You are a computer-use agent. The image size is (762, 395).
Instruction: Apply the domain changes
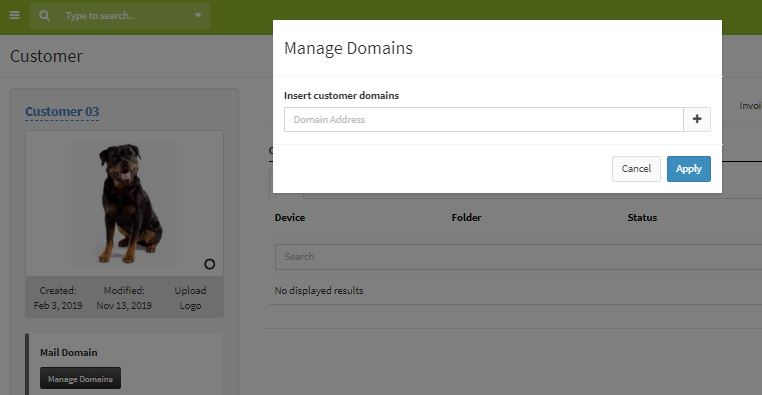pos(689,169)
